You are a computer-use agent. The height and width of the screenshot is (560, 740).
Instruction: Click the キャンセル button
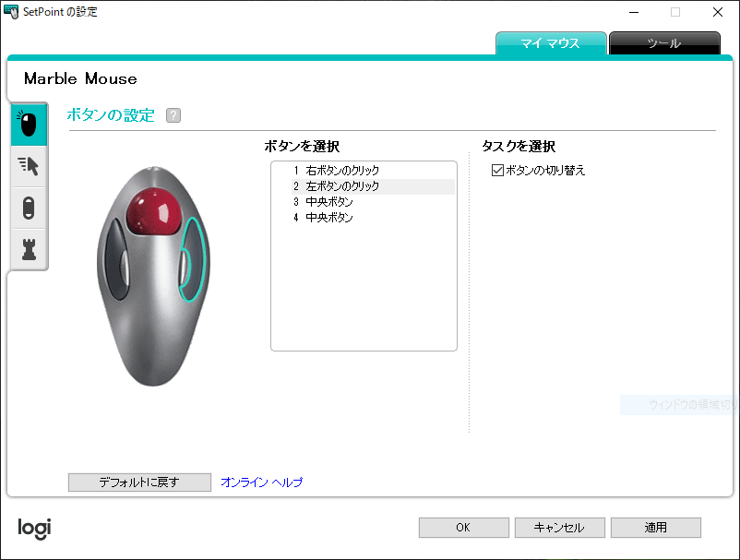560,528
